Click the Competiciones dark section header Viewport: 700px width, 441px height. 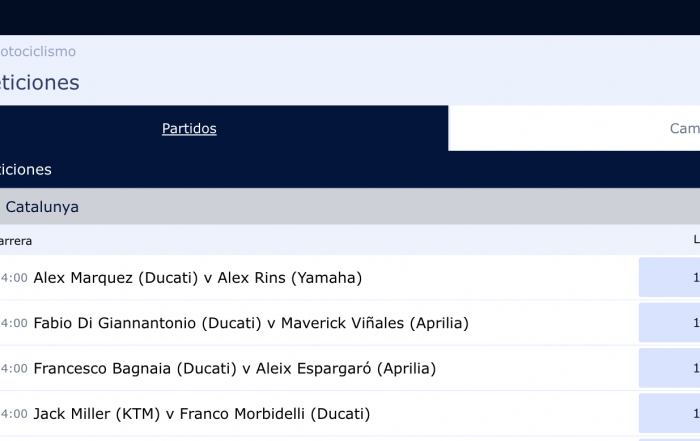pos(350,170)
